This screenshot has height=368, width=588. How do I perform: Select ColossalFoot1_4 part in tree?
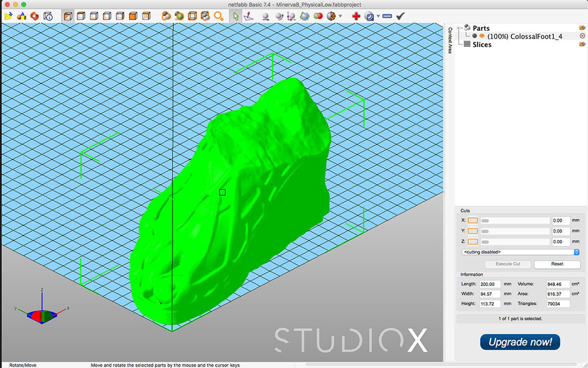(524, 36)
